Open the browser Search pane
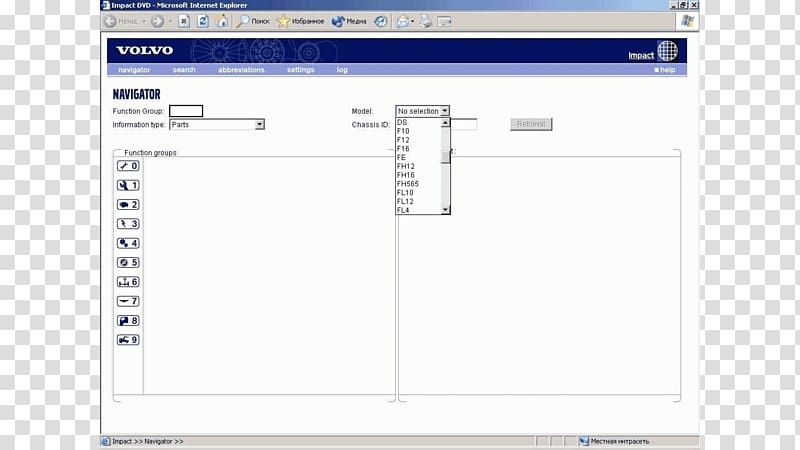Viewport: 800px width, 450px height. [x=253, y=21]
